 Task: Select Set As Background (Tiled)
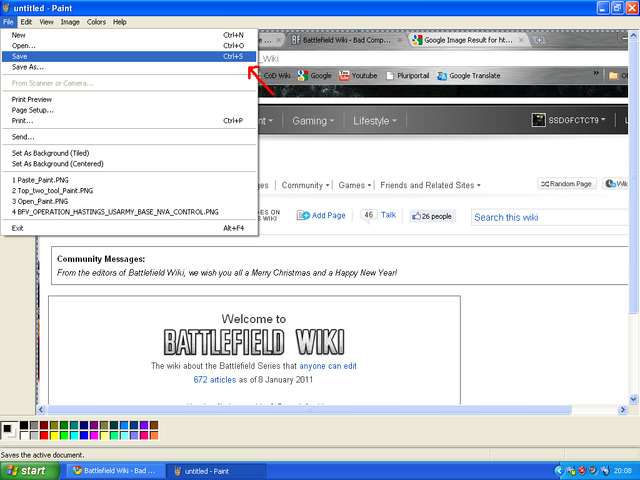129,153
